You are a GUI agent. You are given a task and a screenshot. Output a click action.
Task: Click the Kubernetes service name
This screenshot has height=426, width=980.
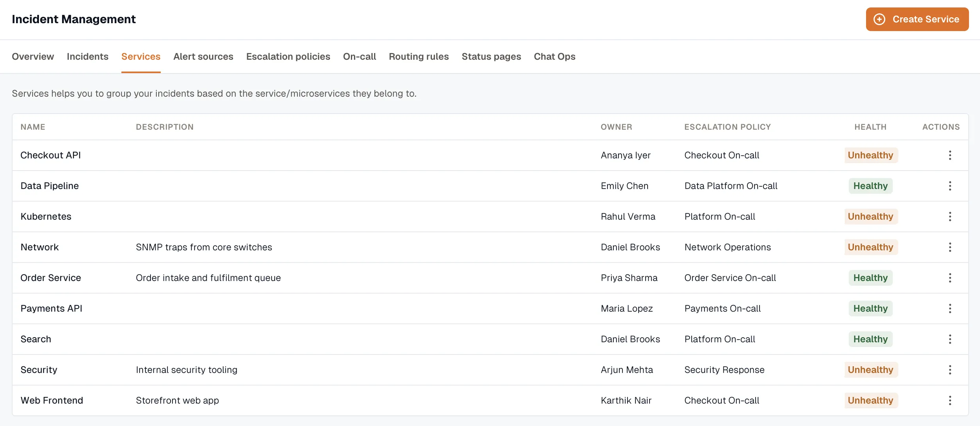tap(46, 217)
